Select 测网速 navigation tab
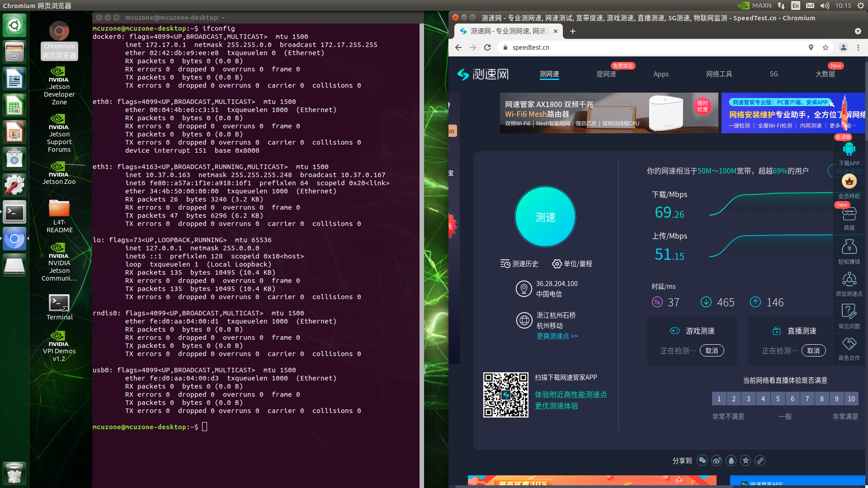868x488 pixels. (x=549, y=74)
